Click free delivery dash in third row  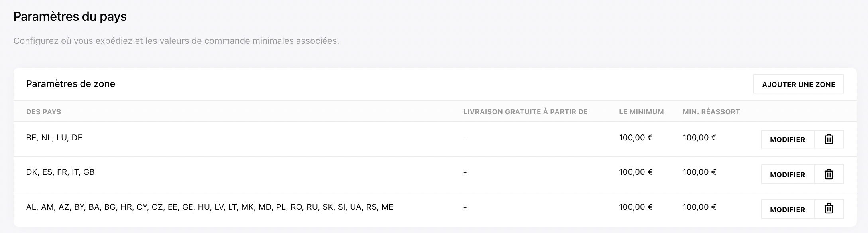pos(465,207)
